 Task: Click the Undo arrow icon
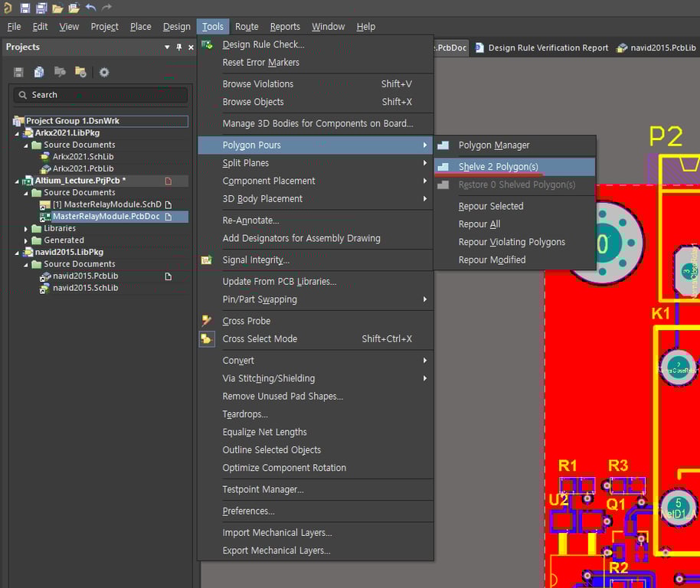point(91,7)
